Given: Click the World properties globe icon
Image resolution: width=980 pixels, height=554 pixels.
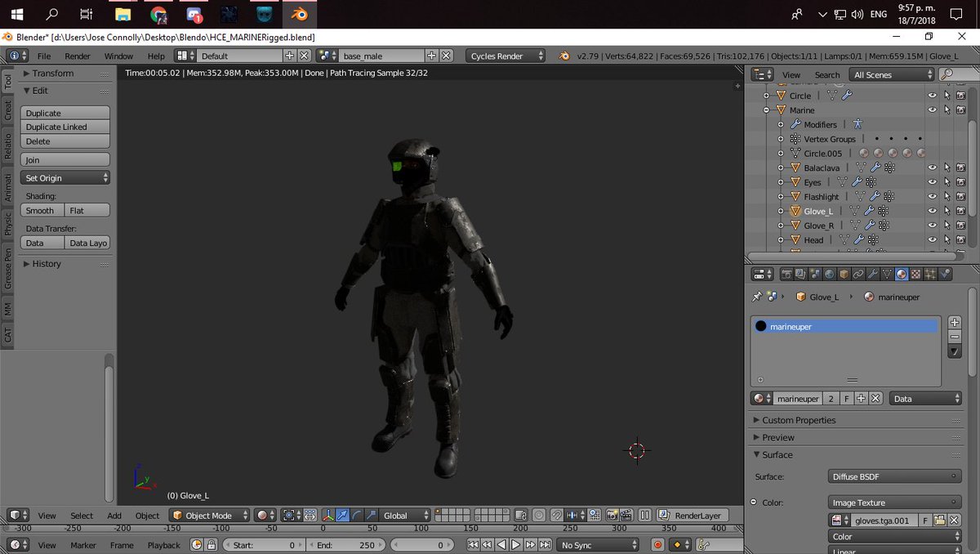Looking at the screenshot, I should tap(829, 275).
